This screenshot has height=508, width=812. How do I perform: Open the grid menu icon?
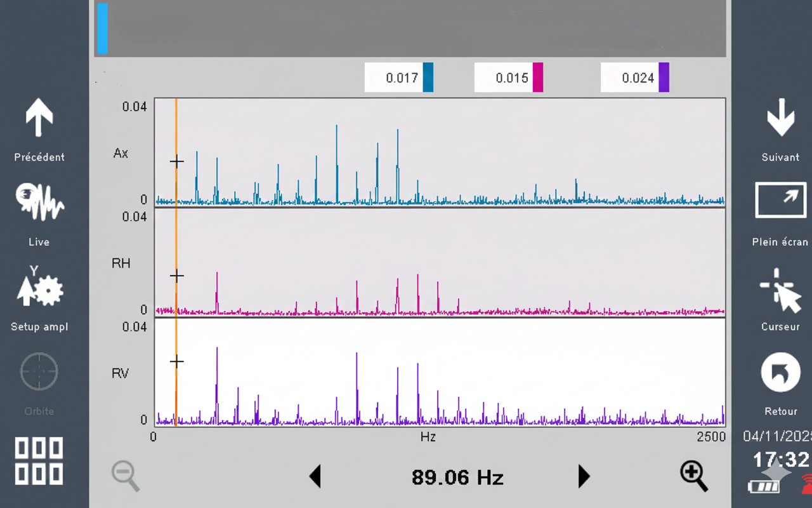pyautogui.click(x=39, y=460)
